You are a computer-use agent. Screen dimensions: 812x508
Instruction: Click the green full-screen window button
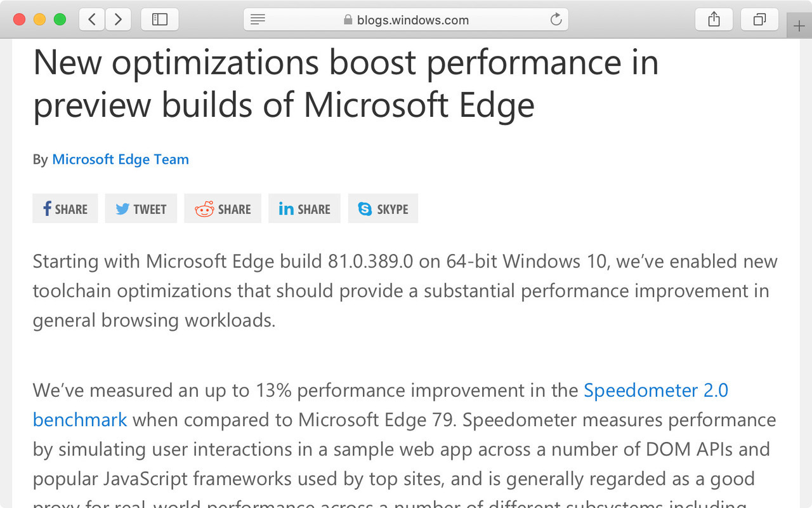pos(60,20)
